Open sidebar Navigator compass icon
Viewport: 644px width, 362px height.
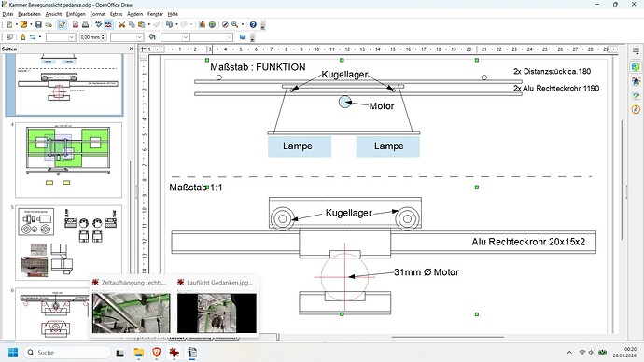636,109
